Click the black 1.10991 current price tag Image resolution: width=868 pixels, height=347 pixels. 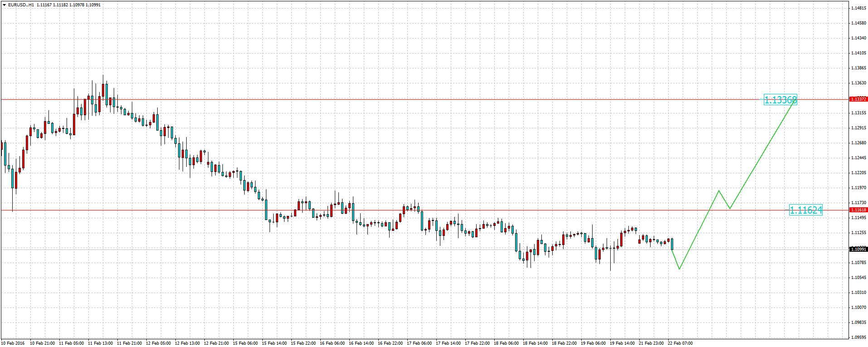[x=858, y=249]
